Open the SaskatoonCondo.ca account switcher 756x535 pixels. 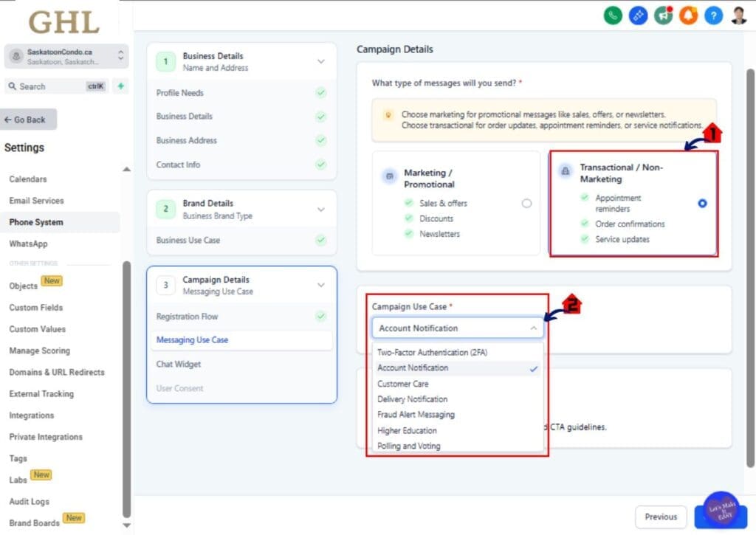(x=66, y=57)
